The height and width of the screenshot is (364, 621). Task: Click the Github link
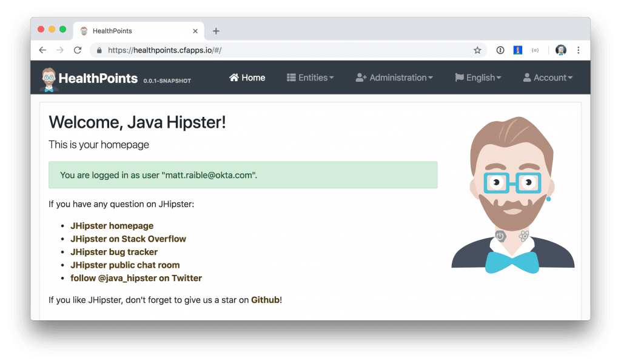coord(266,300)
